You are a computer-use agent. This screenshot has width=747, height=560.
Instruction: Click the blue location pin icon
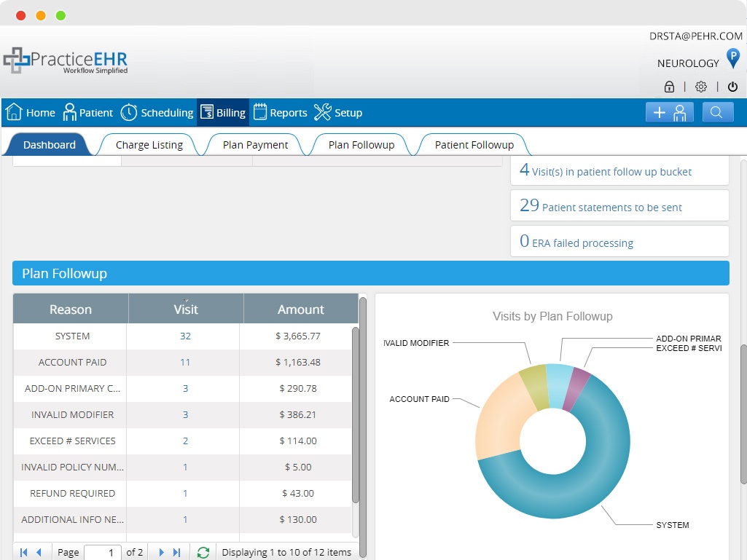click(732, 59)
